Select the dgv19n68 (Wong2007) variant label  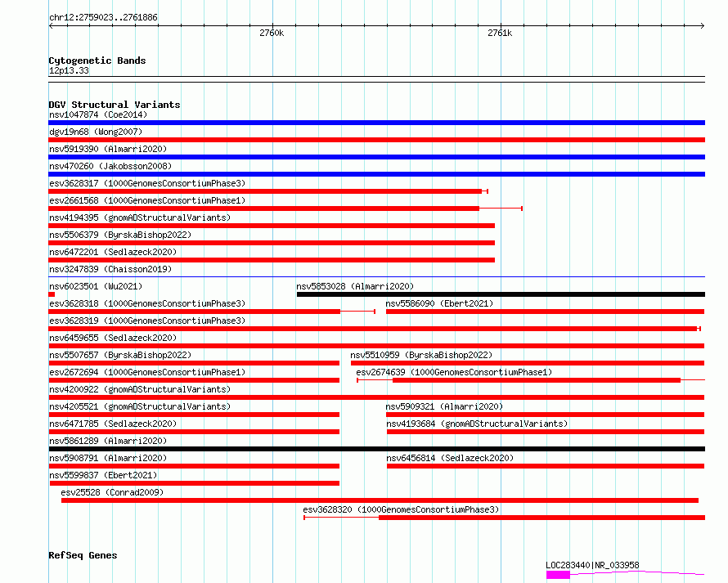96,132
